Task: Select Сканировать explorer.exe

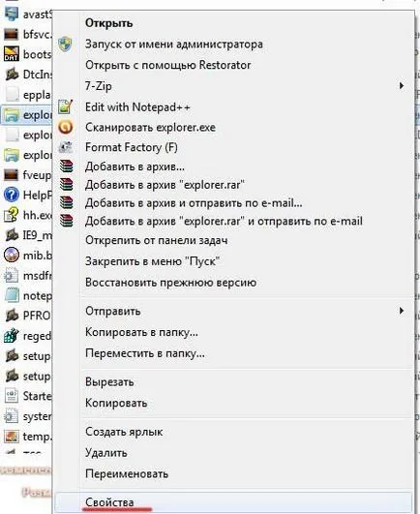Action: tap(150, 127)
